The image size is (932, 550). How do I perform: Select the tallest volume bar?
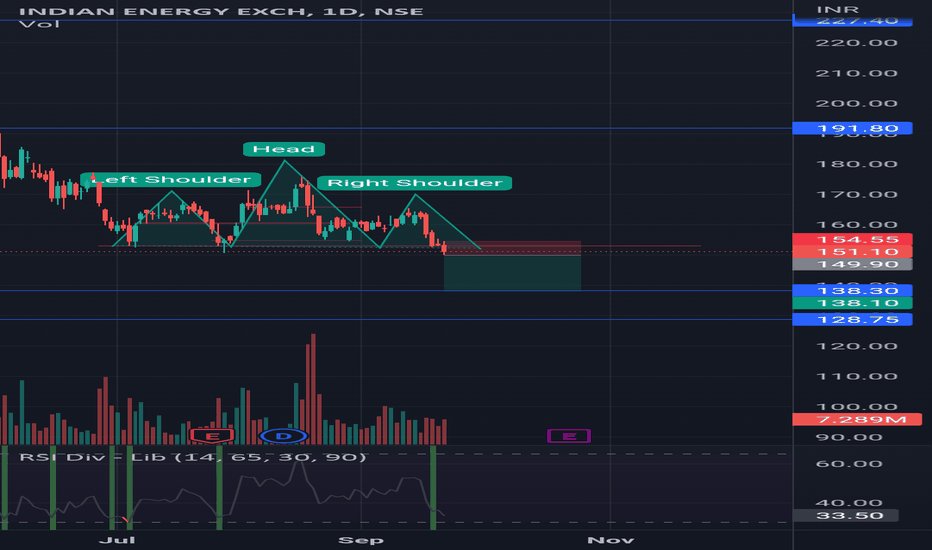(x=313, y=389)
